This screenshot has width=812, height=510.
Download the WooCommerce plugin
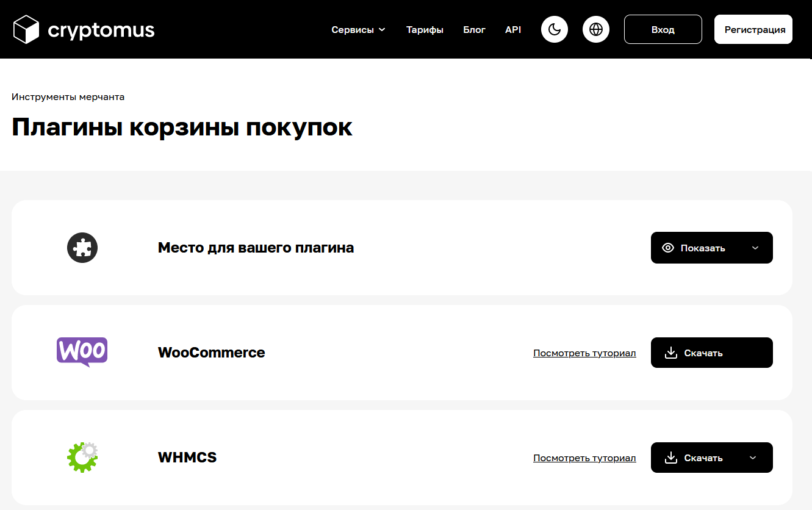(x=712, y=353)
